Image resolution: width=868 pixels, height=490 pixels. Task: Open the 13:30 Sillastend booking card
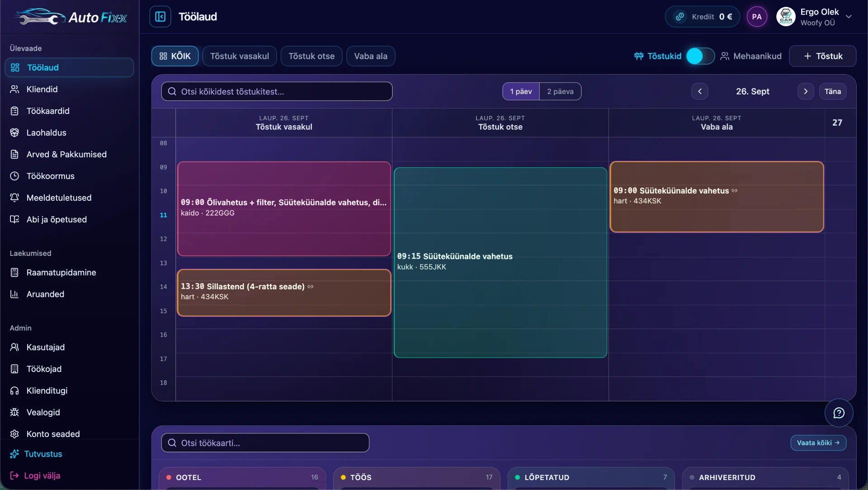(x=284, y=292)
